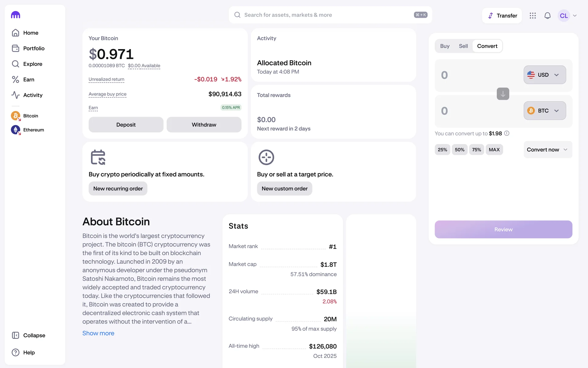This screenshot has height=368, width=588.
Task: Click the Show more link
Action: pos(98,333)
